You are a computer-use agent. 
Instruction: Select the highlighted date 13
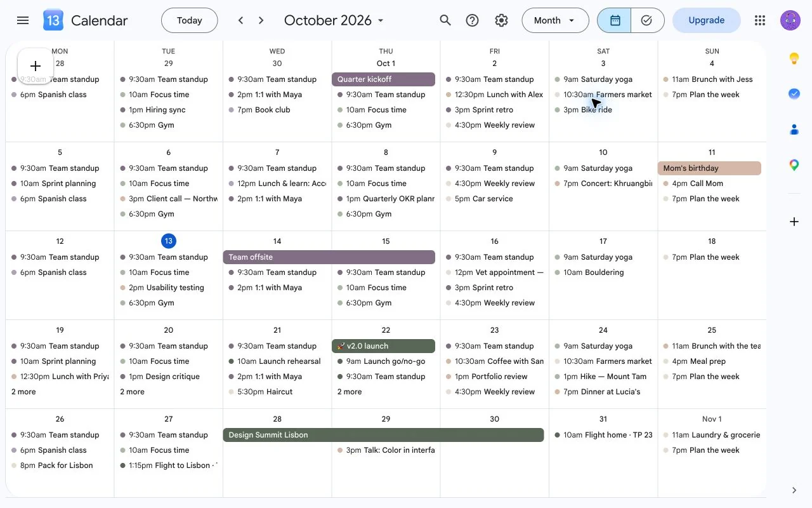point(168,241)
